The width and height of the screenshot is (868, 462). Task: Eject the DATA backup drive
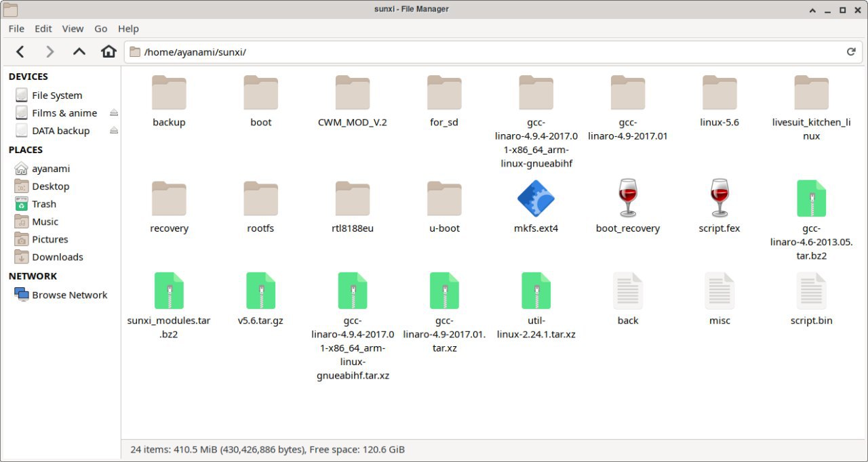114,131
